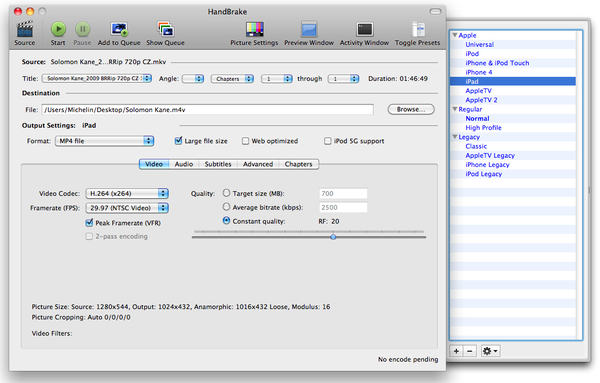
Task: Open the start chapter dropdown before "through"
Action: (x=277, y=79)
